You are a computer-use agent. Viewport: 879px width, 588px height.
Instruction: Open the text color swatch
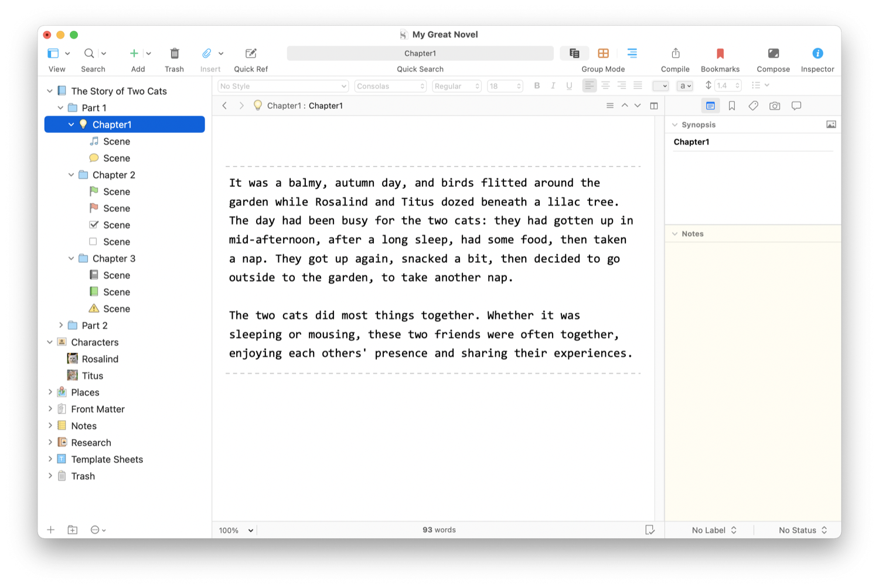660,86
